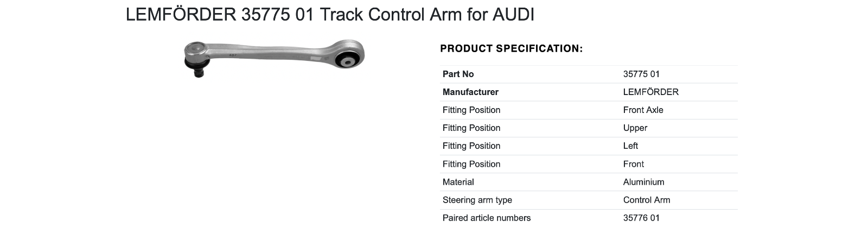Click the Control Arm type value
The height and width of the screenshot is (233, 868).
coord(647,200)
